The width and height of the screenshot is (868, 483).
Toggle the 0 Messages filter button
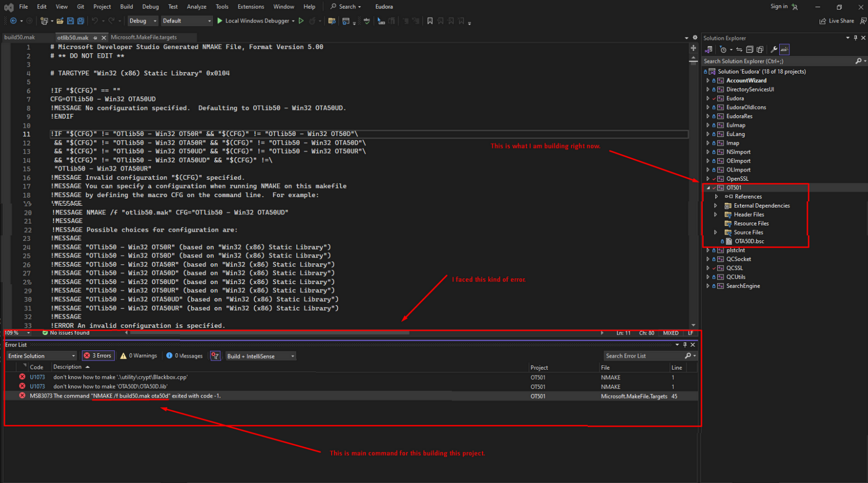[x=184, y=356]
